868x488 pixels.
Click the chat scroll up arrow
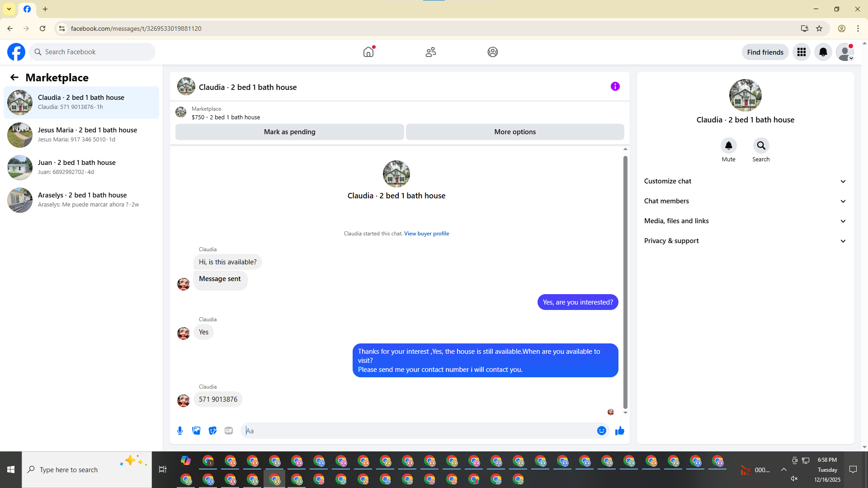[x=625, y=149]
